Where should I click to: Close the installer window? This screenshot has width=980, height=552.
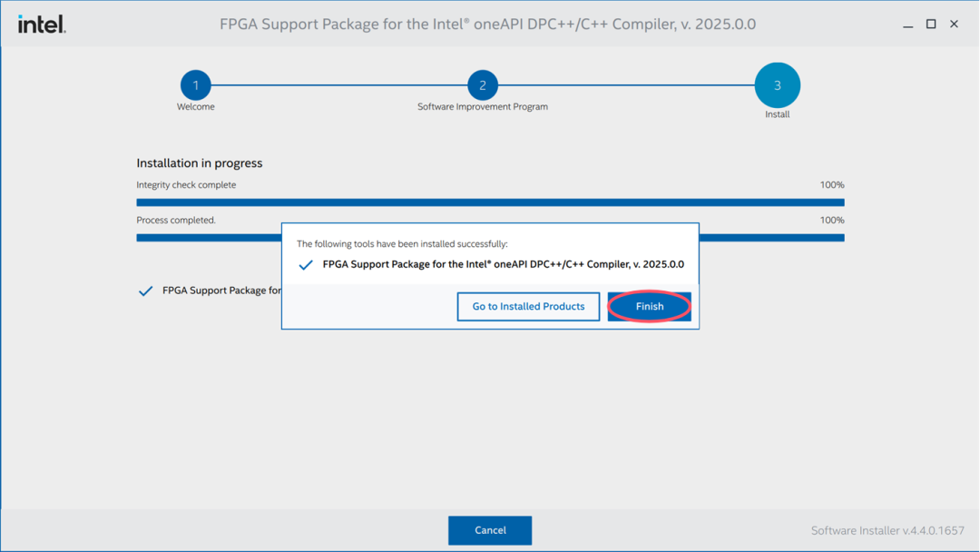[x=954, y=24]
